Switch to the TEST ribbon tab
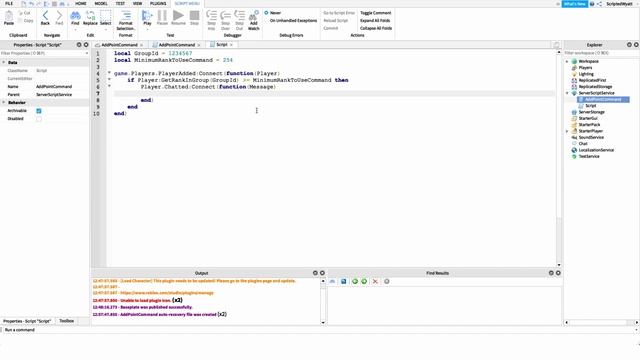640x360 pixels. tap(120, 3)
